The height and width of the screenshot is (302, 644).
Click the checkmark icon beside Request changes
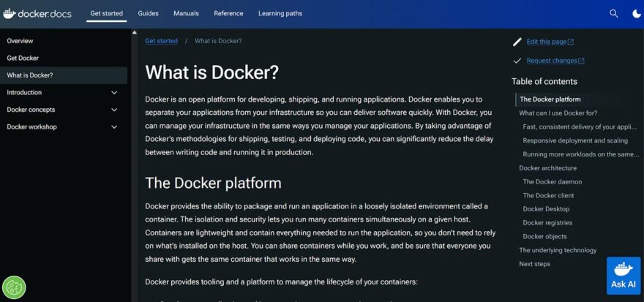tap(517, 61)
